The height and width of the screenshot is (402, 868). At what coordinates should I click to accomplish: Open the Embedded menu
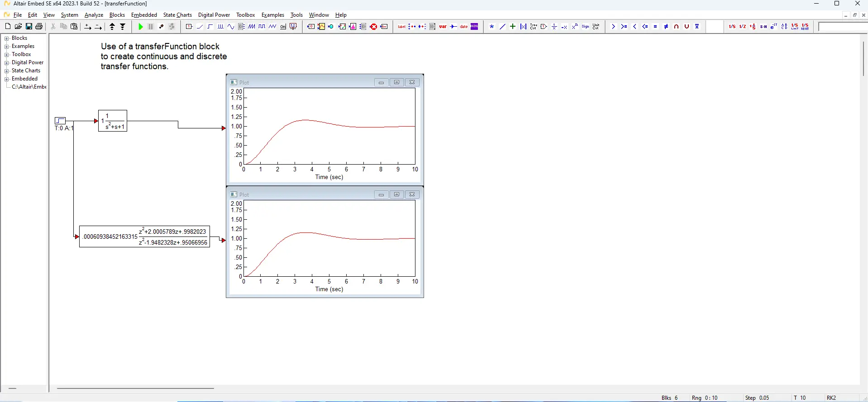click(x=144, y=15)
